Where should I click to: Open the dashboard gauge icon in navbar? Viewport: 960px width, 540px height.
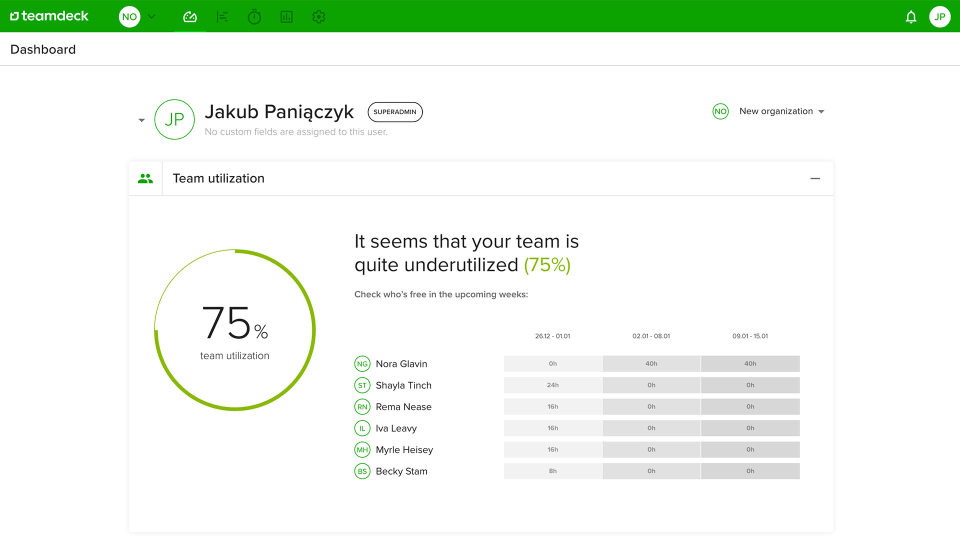pyautogui.click(x=190, y=17)
